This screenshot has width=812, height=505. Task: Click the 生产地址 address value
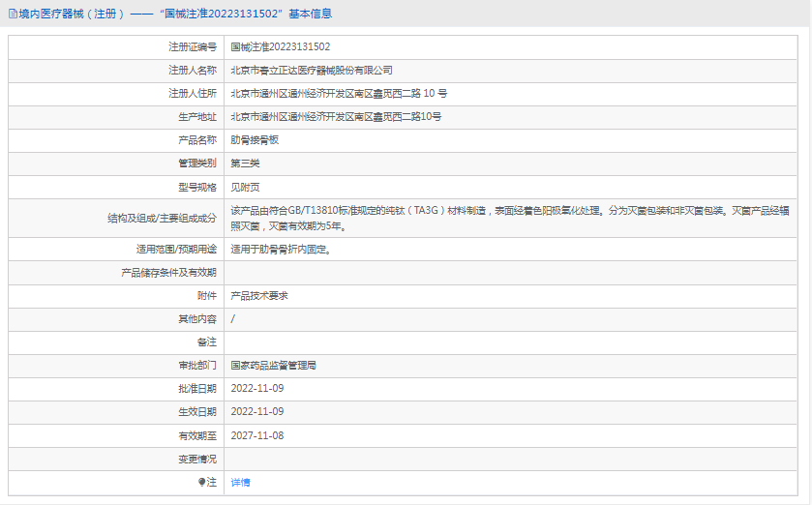point(336,117)
